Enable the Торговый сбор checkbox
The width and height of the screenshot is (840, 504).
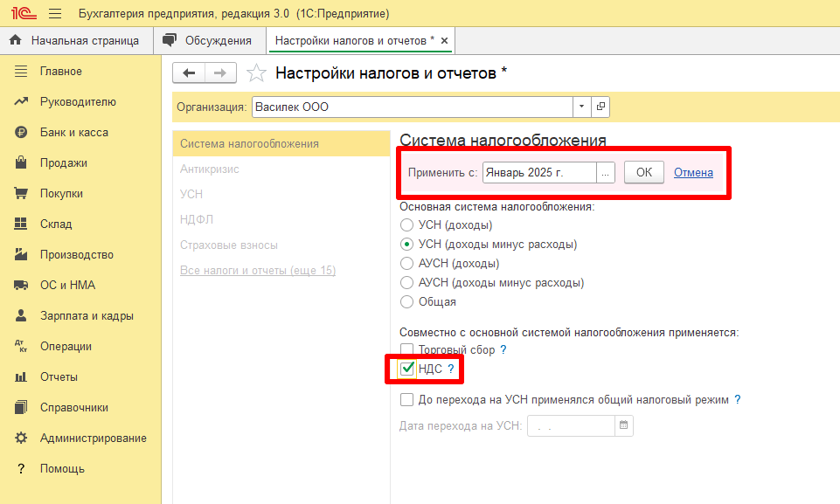406,349
